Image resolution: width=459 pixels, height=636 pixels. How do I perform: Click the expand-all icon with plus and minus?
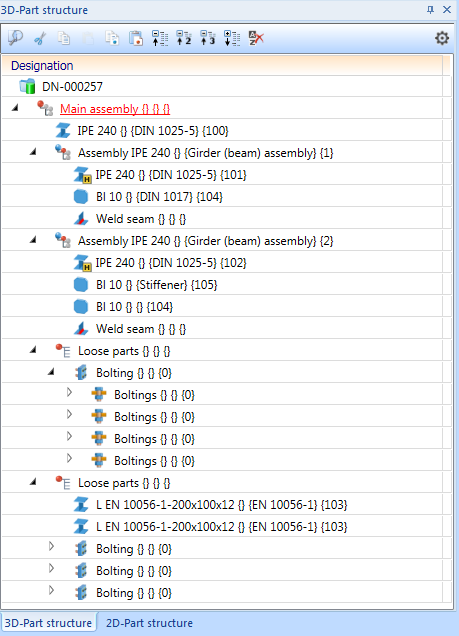[x=232, y=38]
